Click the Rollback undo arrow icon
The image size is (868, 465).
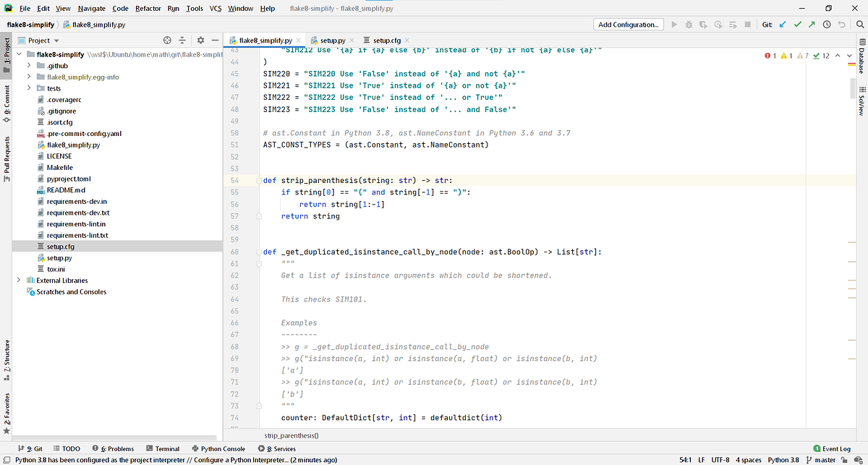pyautogui.click(x=841, y=25)
